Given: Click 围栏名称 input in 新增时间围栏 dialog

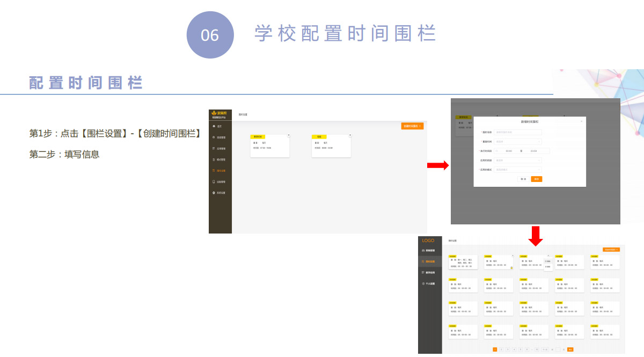Looking at the screenshot, I should coord(518,132).
